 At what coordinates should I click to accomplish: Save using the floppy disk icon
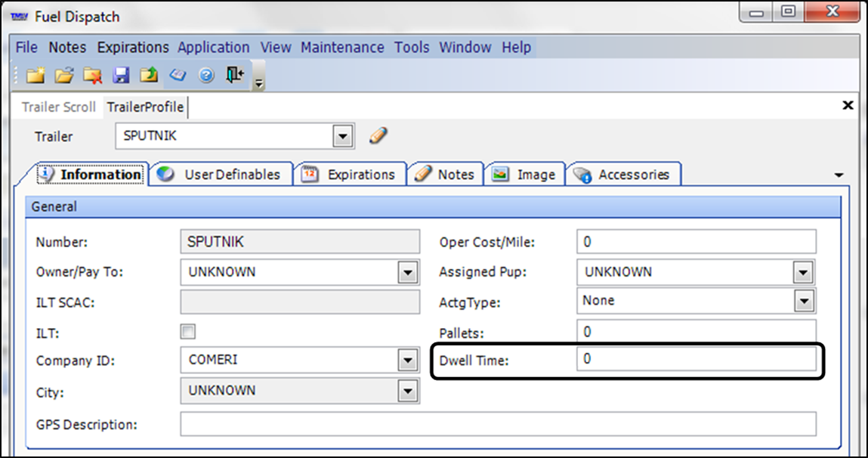(121, 76)
